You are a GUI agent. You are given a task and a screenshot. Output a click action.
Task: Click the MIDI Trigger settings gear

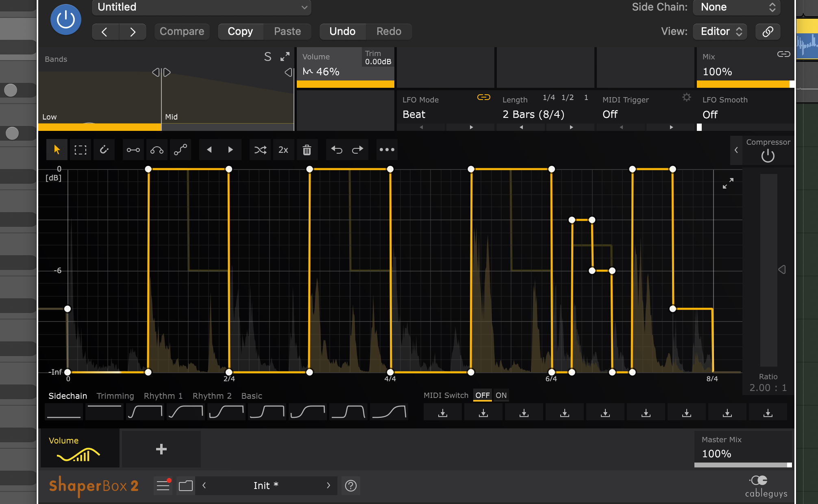(x=686, y=98)
